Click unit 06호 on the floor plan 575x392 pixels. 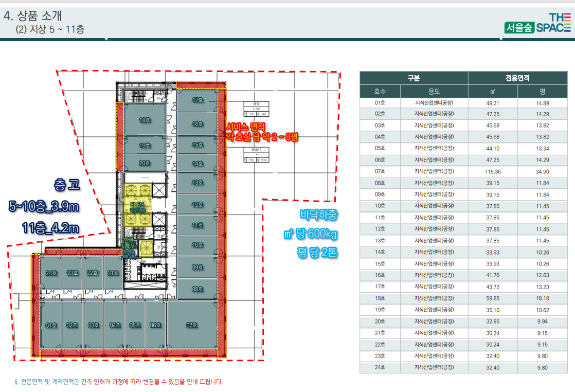(155, 325)
